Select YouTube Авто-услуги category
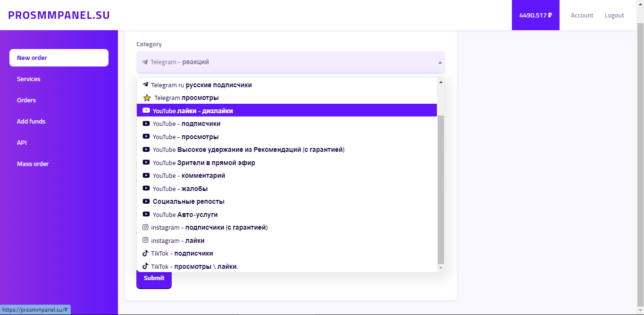 pyautogui.click(x=287, y=215)
